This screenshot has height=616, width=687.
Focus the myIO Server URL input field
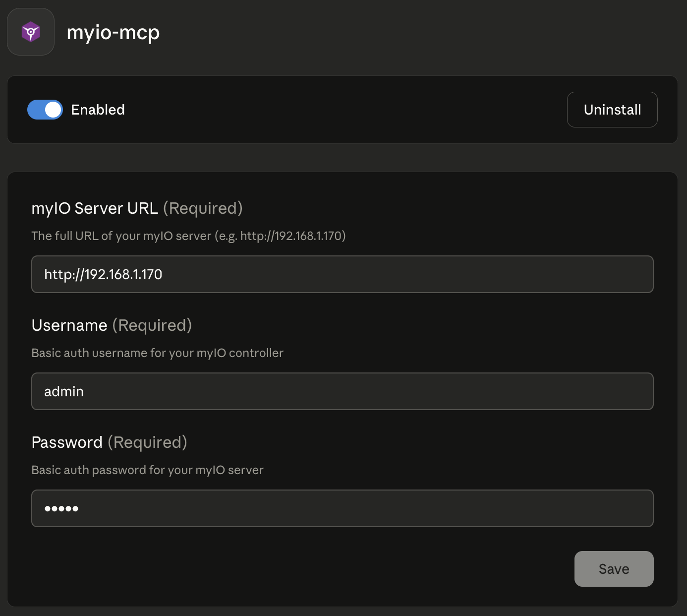(x=342, y=274)
